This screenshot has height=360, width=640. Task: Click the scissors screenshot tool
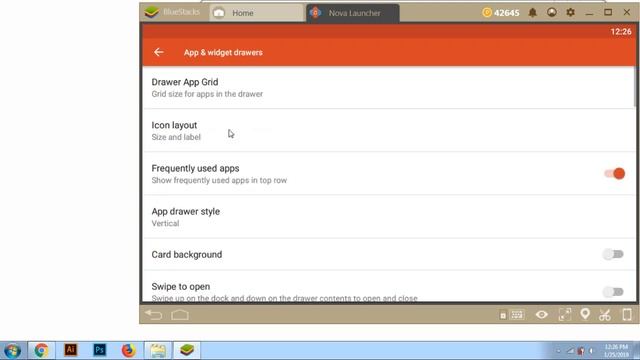(x=605, y=315)
